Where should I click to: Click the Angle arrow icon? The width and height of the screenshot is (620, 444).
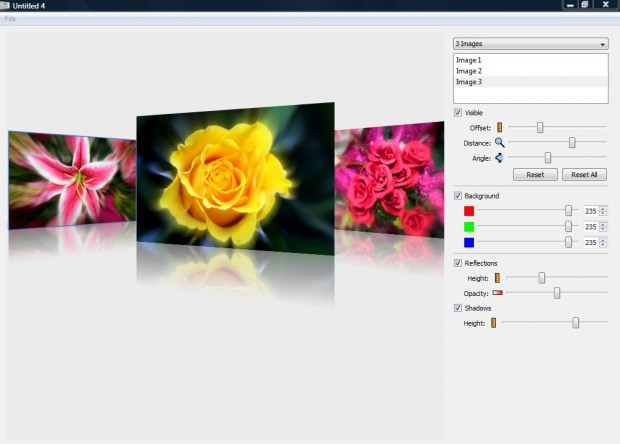click(499, 158)
